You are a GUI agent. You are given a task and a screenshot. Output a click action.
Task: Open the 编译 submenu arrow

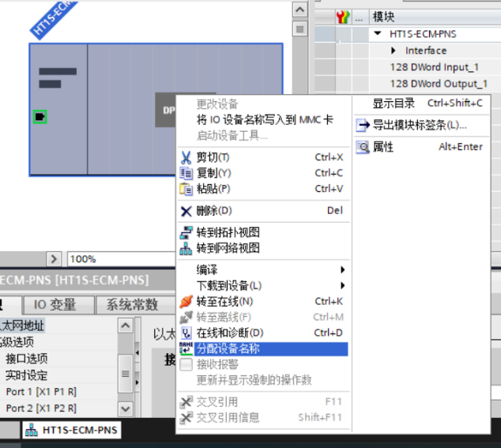tap(342, 270)
